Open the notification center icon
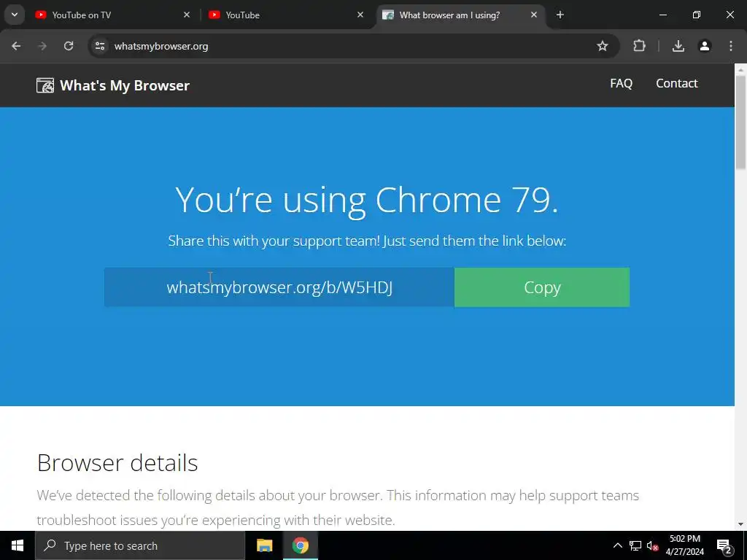This screenshot has height=560, width=747. point(724,545)
